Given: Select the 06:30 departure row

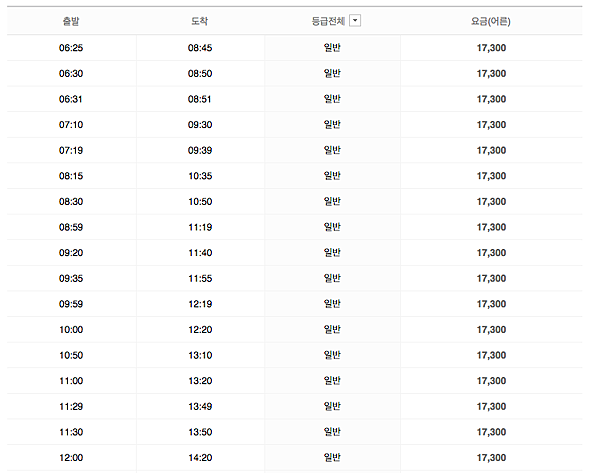Looking at the screenshot, I should coord(71,74).
